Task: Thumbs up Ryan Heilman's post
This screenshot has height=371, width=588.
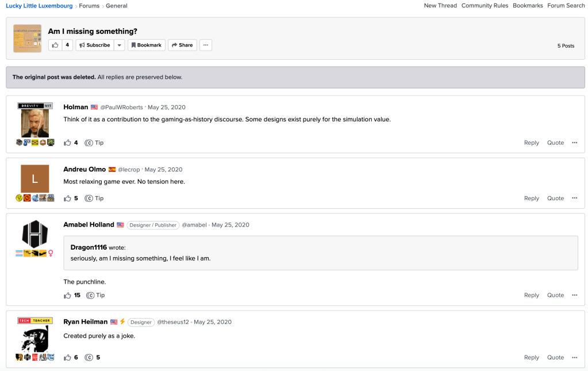Action: pyautogui.click(x=67, y=358)
